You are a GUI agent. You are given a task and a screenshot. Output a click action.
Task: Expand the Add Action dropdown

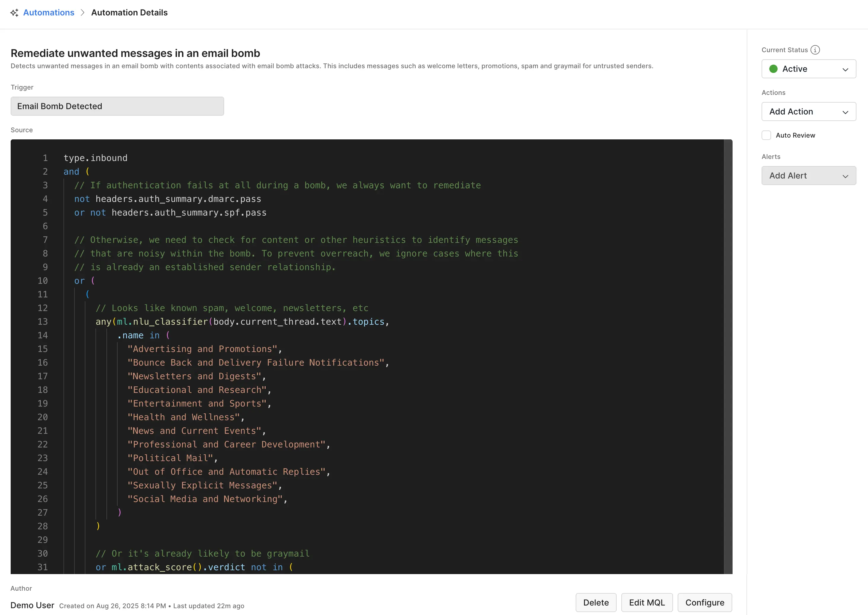coord(808,112)
